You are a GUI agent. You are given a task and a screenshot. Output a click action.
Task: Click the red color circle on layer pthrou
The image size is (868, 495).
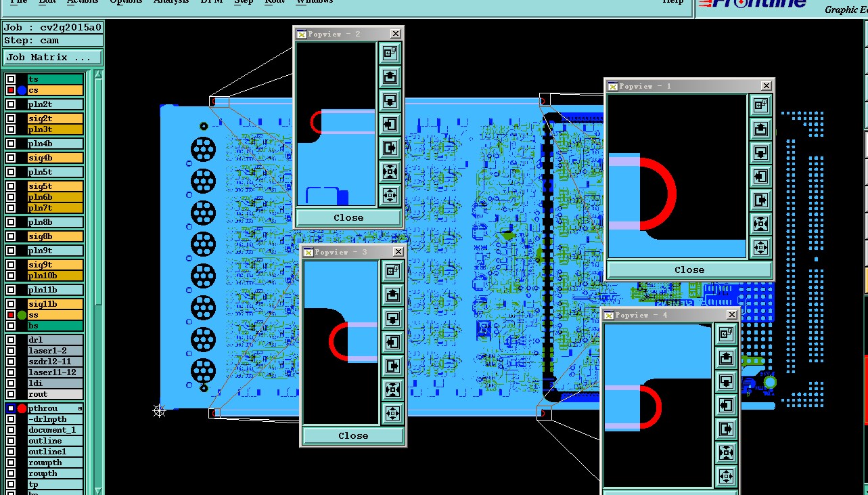(x=22, y=408)
